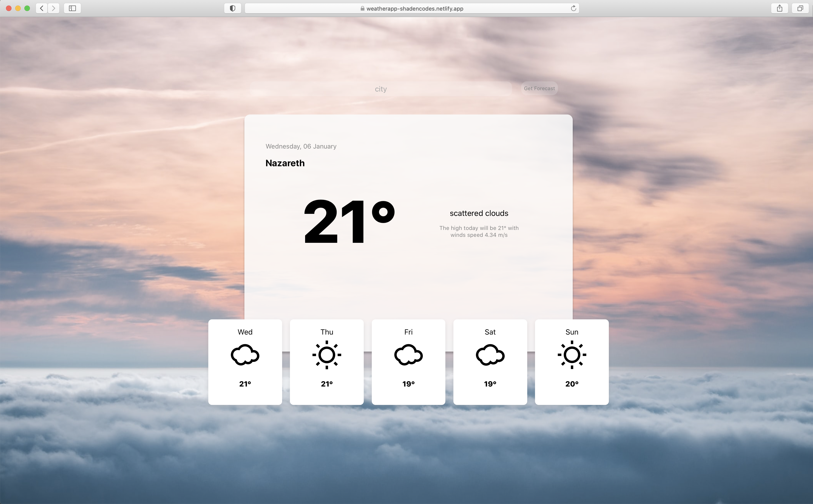This screenshot has width=813, height=504.
Task: Click the Get Forecast button
Action: coord(539,88)
